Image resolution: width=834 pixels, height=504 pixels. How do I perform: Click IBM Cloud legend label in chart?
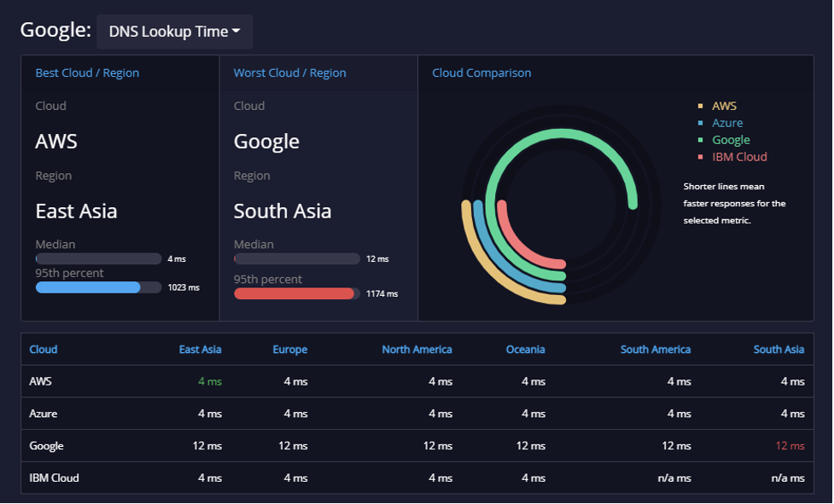click(740, 157)
